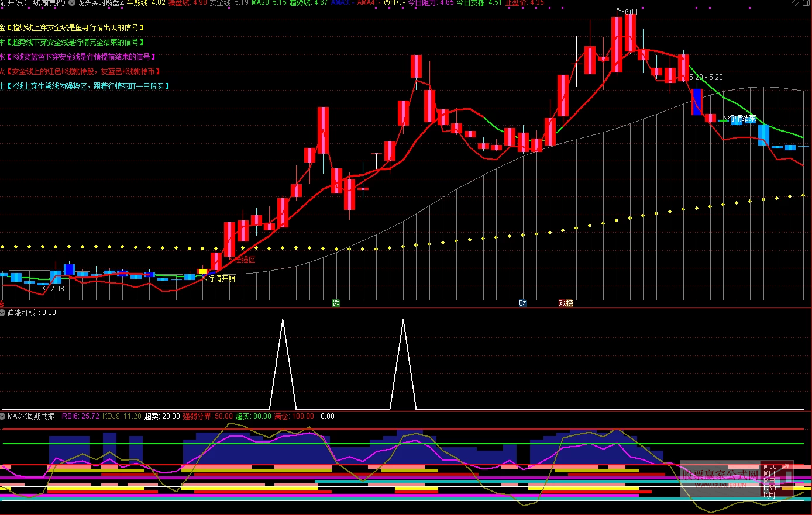Viewport: 812px width, 515px height.
Task: Expand the 追涨打板 indicator name
Action: click(22, 313)
